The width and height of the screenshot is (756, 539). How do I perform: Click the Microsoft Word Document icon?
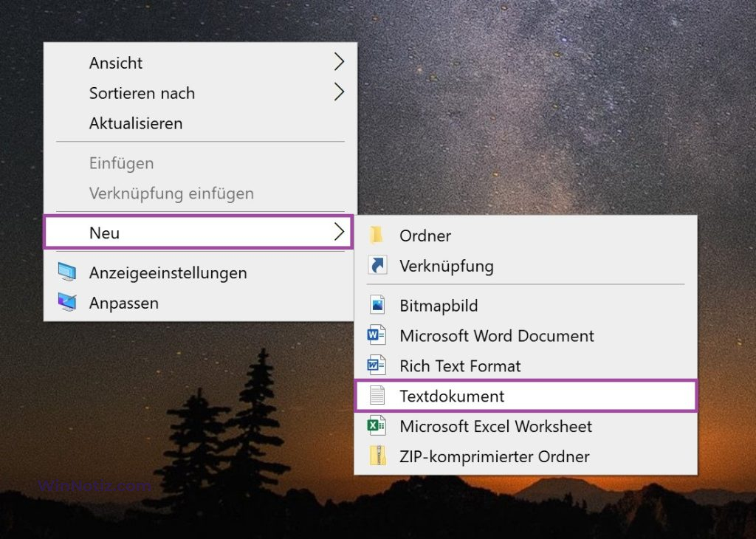[x=377, y=335]
